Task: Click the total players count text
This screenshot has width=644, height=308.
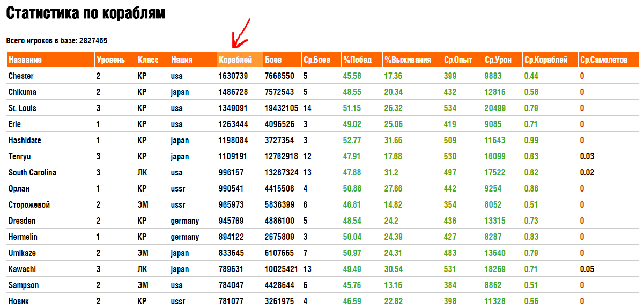Action: (x=57, y=41)
